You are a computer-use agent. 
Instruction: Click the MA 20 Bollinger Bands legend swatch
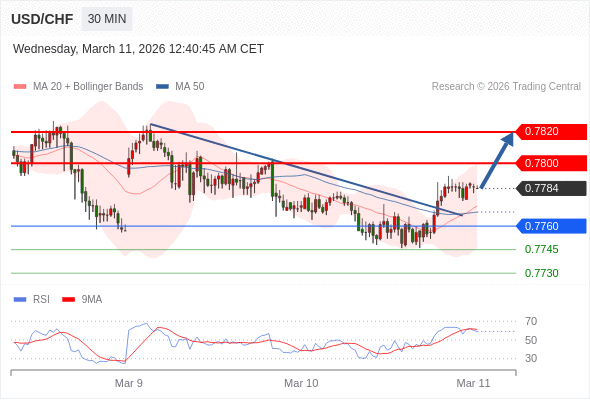20,87
